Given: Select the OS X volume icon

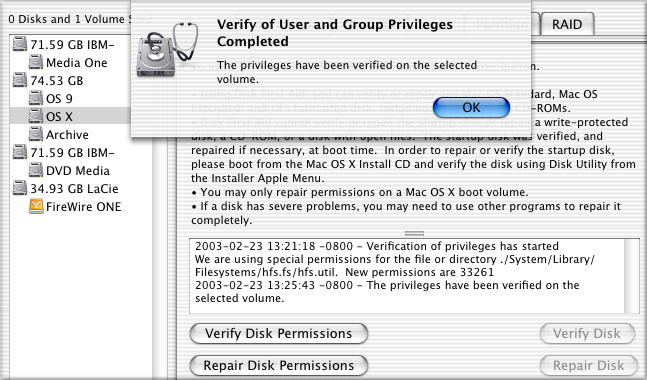Looking at the screenshot, I should [x=36, y=116].
